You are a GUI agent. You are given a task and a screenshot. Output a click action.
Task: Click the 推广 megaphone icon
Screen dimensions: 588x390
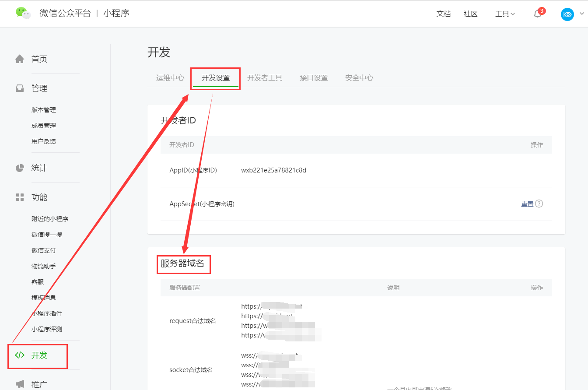point(20,384)
